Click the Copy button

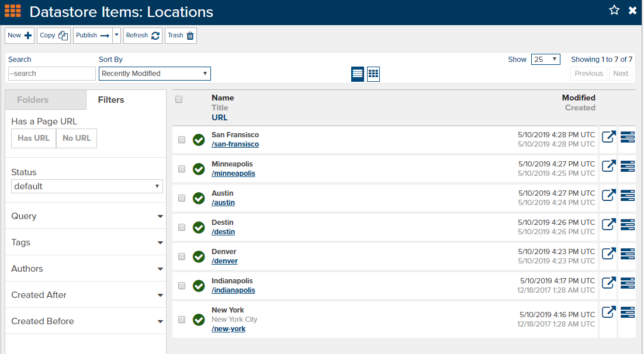click(54, 35)
